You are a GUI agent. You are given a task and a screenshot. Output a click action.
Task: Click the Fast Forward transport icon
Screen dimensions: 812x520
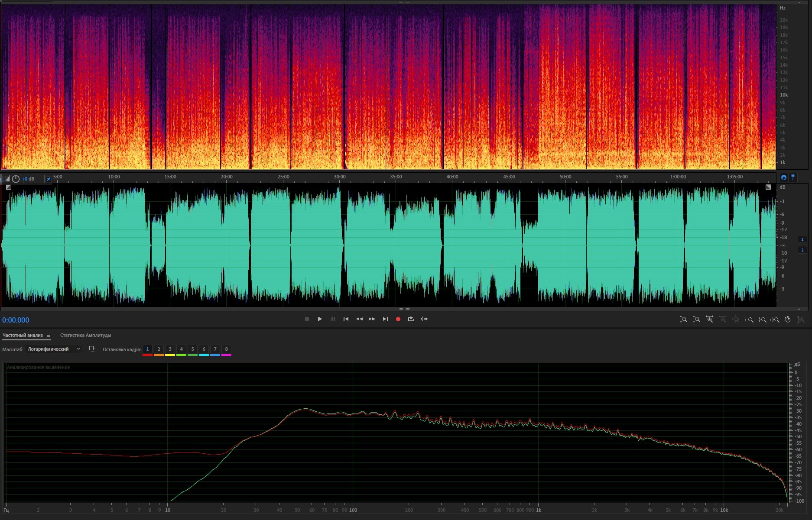pos(372,319)
